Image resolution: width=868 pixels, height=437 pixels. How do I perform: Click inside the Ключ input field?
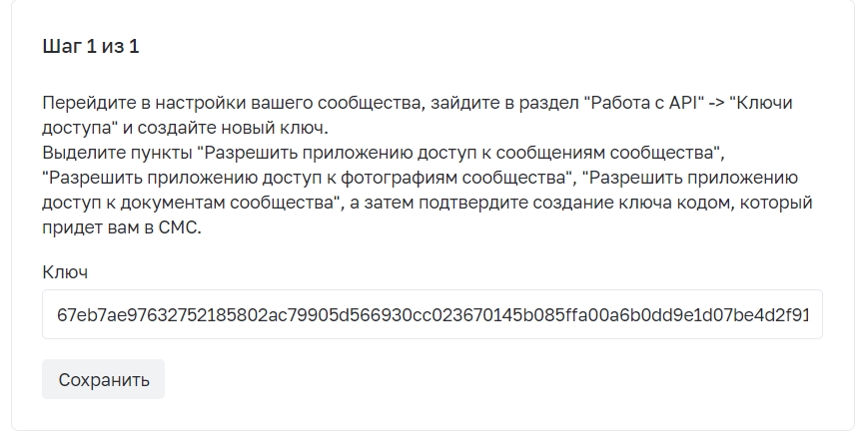coord(432,314)
